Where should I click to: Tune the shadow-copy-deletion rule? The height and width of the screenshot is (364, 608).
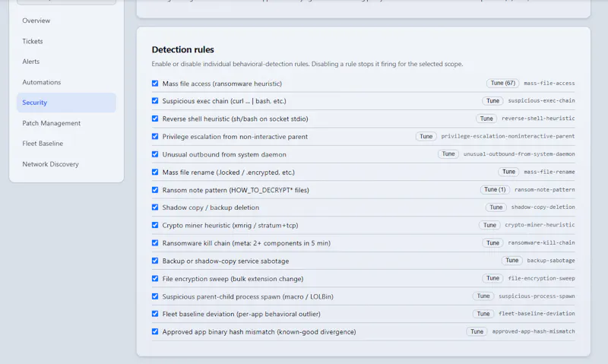(x=496, y=207)
